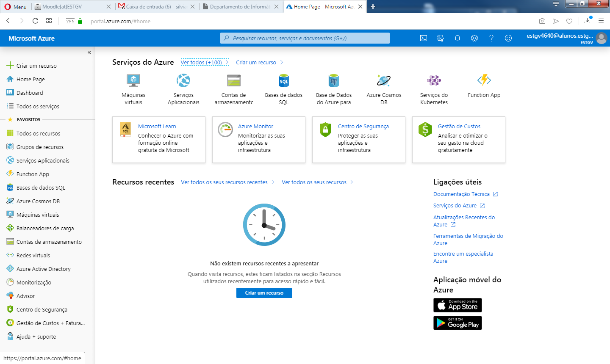Open the Function App tile icon
610x364 pixels.
484,80
